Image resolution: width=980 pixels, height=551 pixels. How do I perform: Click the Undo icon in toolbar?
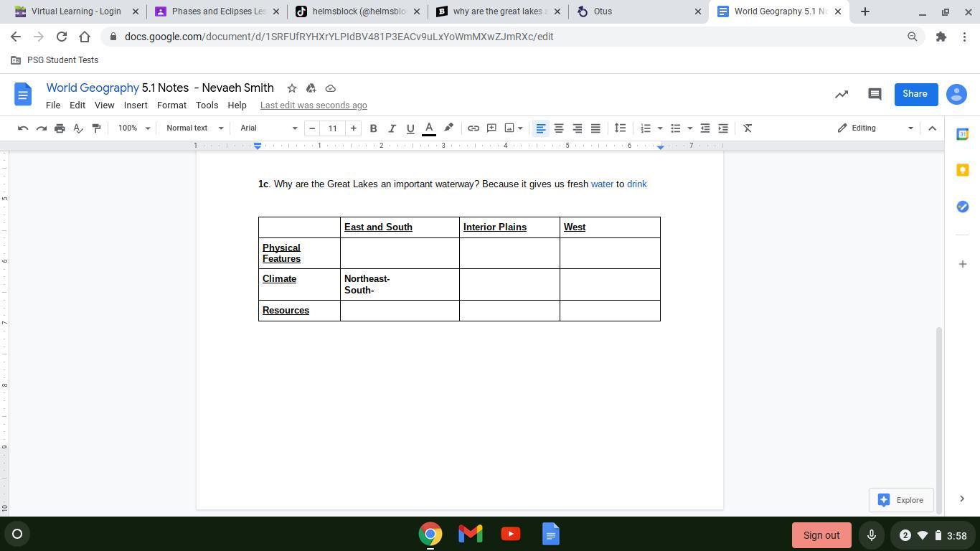pyautogui.click(x=23, y=128)
